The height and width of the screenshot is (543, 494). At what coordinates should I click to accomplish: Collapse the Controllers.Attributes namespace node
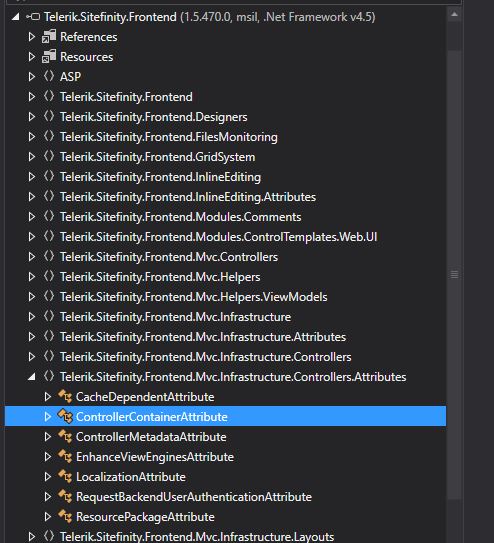[32, 377]
